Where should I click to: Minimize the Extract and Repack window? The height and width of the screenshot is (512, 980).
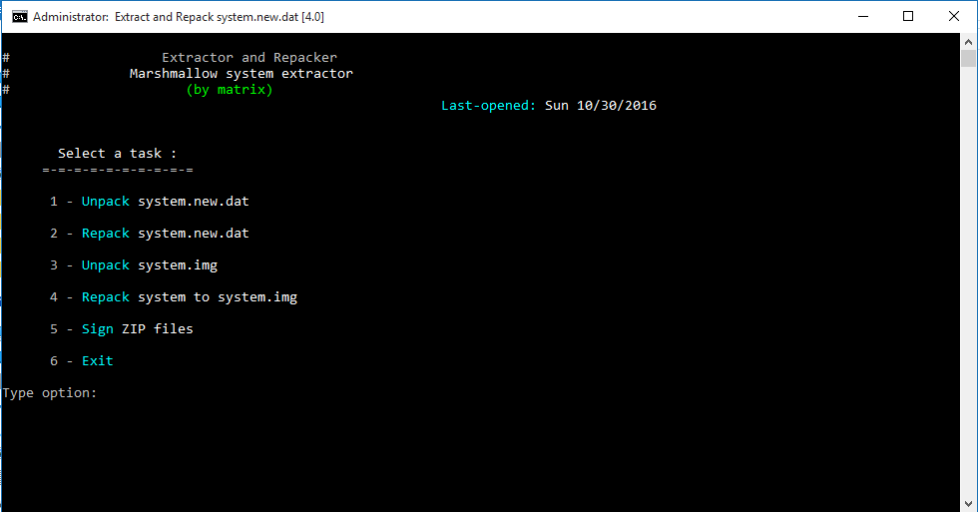(x=863, y=16)
